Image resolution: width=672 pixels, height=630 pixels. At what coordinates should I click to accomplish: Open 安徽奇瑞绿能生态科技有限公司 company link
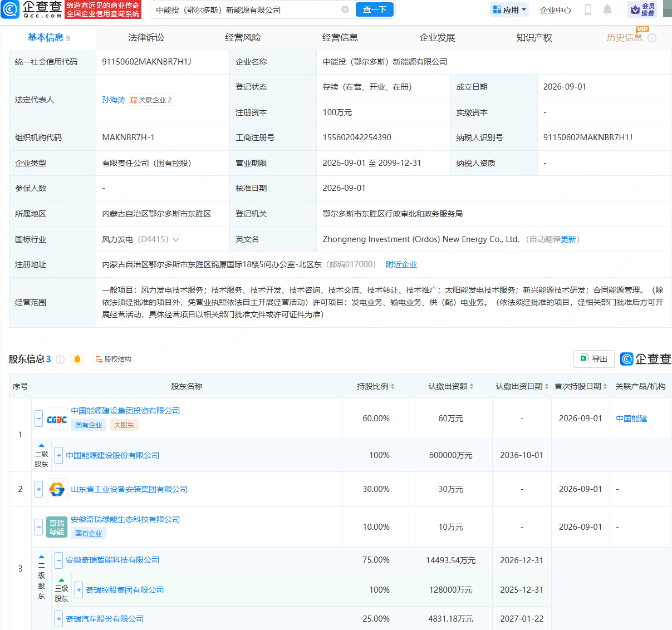(125, 519)
